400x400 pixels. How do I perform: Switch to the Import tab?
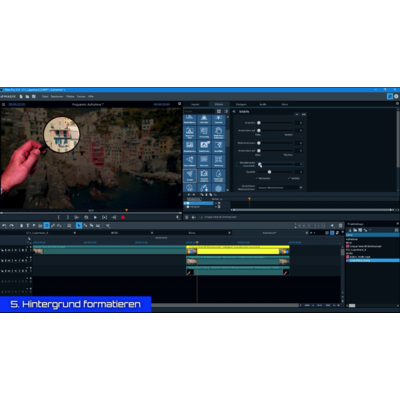[x=195, y=104]
